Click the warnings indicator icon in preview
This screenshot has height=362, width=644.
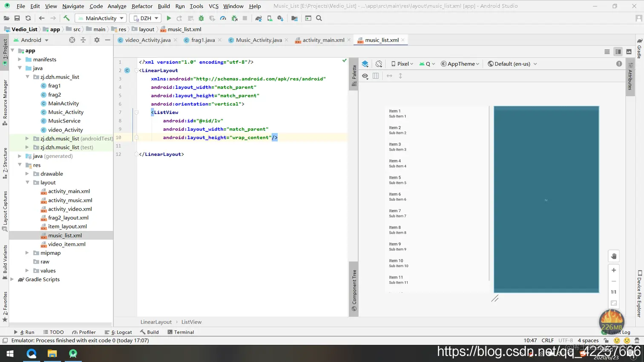coord(619,64)
